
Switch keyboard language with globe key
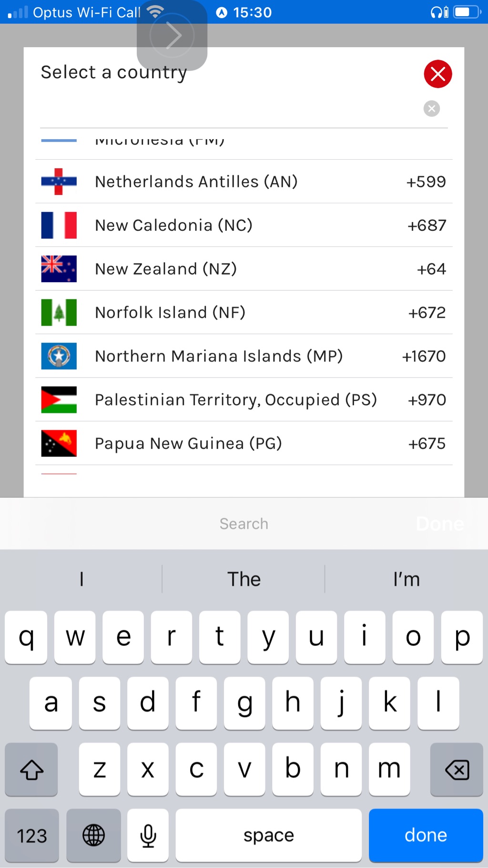[x=93, y=835]
